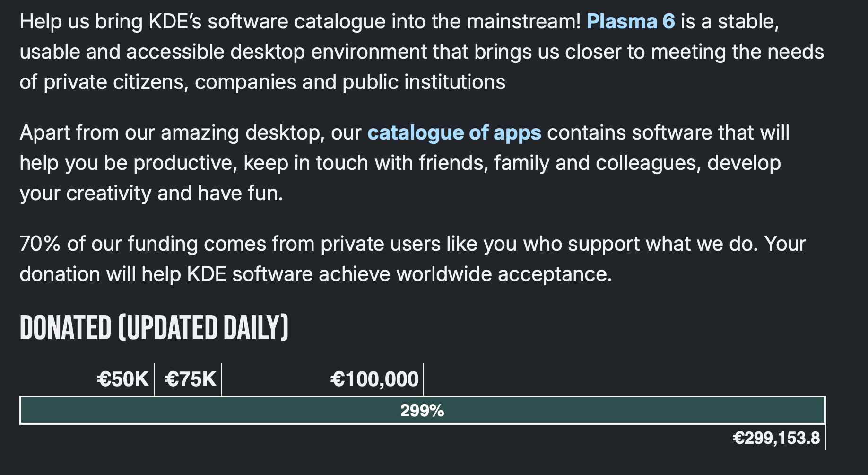Image resolution: width=868 pixels, height=475 pixels.
Task: Click the Donated (Updated Daily) heading
Action: (x=154, y=327)
